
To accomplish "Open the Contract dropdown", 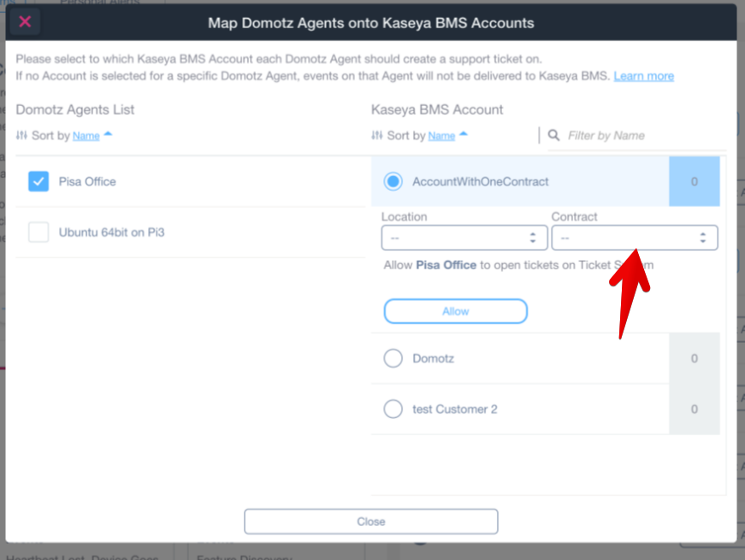I will 635,238.
